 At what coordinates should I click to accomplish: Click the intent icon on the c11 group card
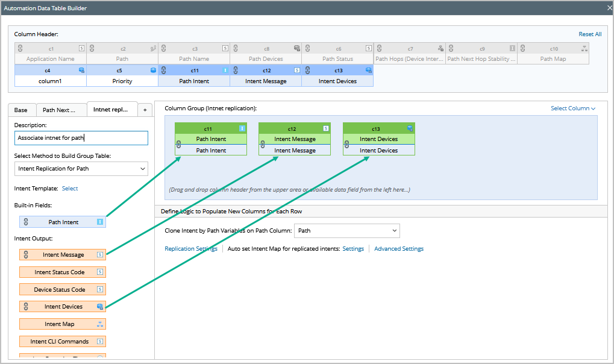click(242, 128)
